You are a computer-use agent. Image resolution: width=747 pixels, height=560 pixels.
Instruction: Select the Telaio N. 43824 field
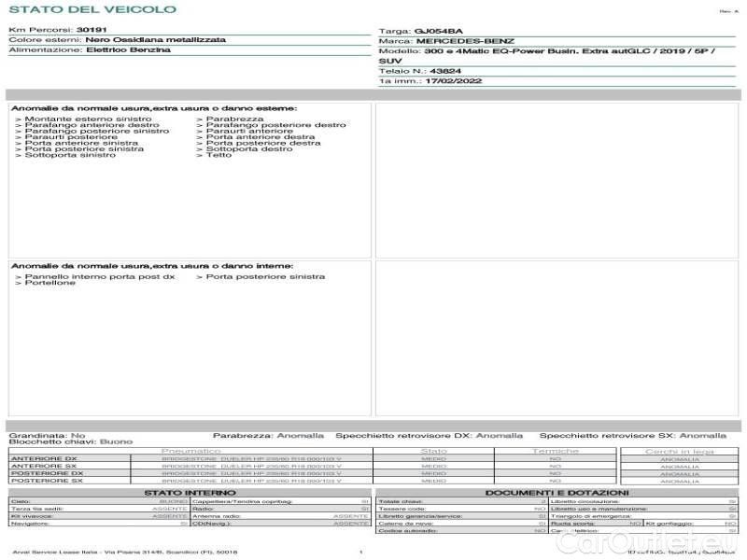coord(447,71)
